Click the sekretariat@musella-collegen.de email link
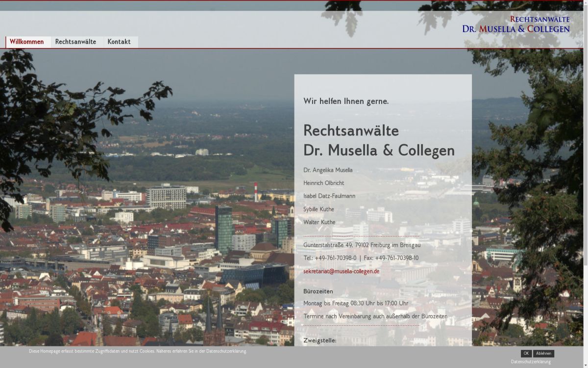This screenshot has height=368, width=588. 342,271
